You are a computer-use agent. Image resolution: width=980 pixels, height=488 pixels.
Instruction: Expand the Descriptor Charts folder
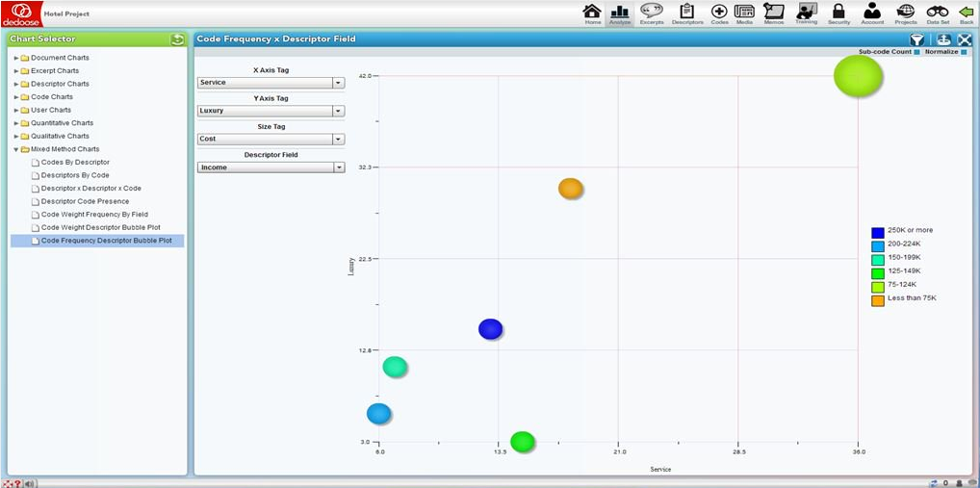17,84
